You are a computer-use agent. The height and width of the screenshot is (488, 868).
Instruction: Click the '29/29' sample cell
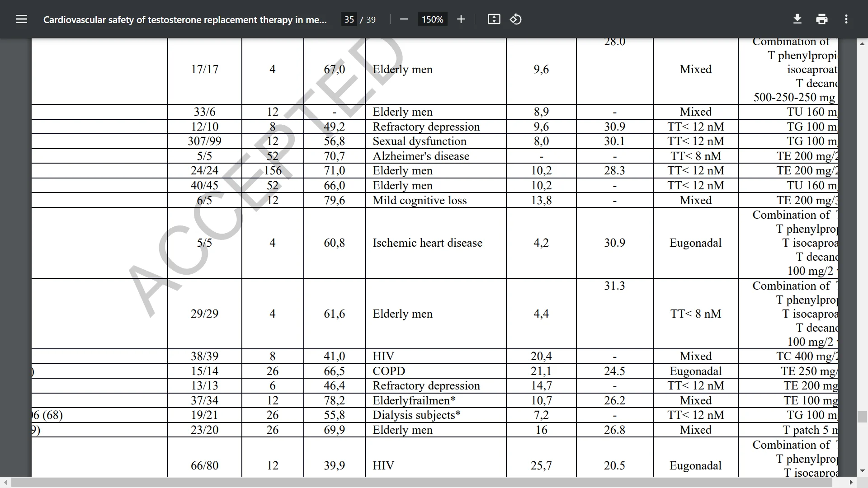pos(204,314)
